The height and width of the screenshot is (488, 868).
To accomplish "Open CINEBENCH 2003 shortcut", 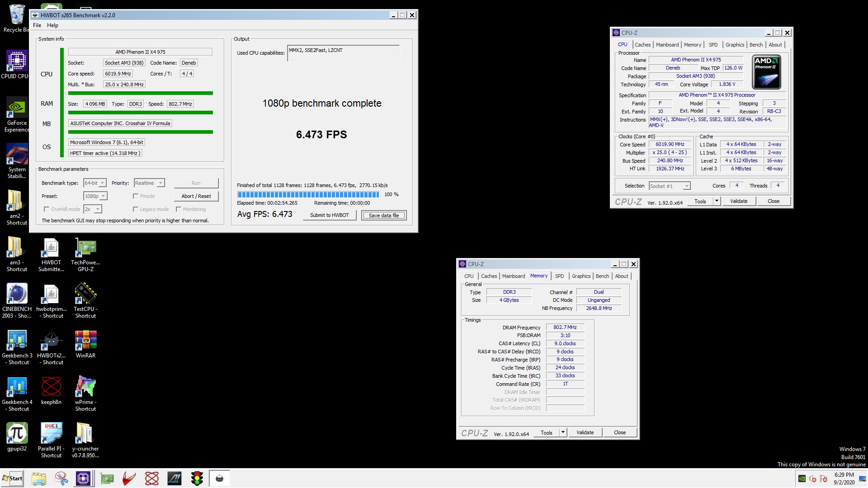I will [x=17, y=300].
